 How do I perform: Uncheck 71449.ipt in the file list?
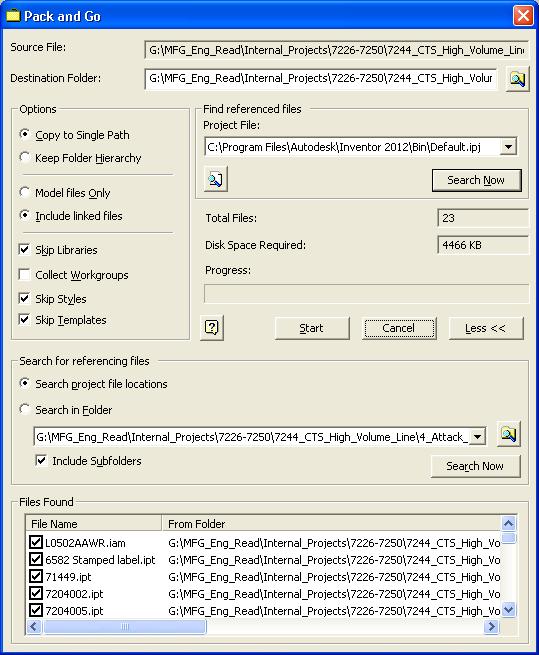[x=36, y=576]
